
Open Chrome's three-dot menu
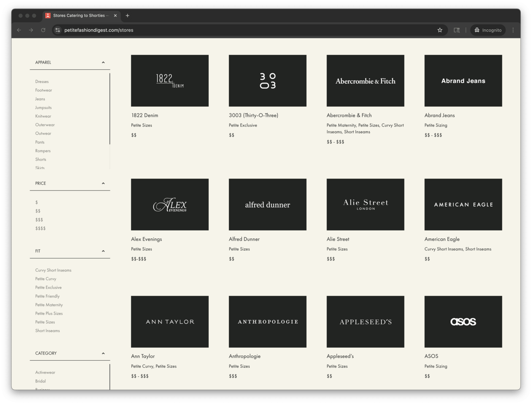click(x=513, y=30)
